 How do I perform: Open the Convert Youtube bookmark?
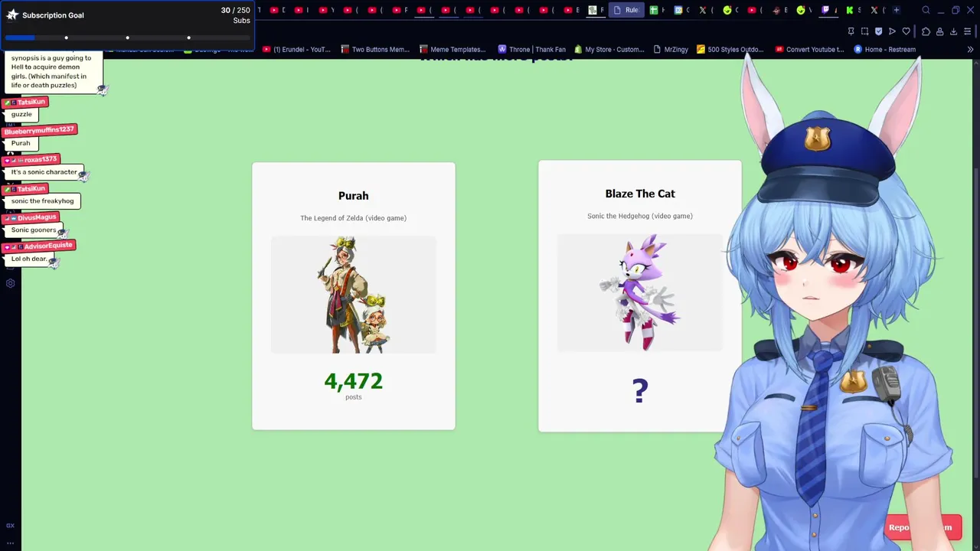pyautogui.click(x=810, y=49)
